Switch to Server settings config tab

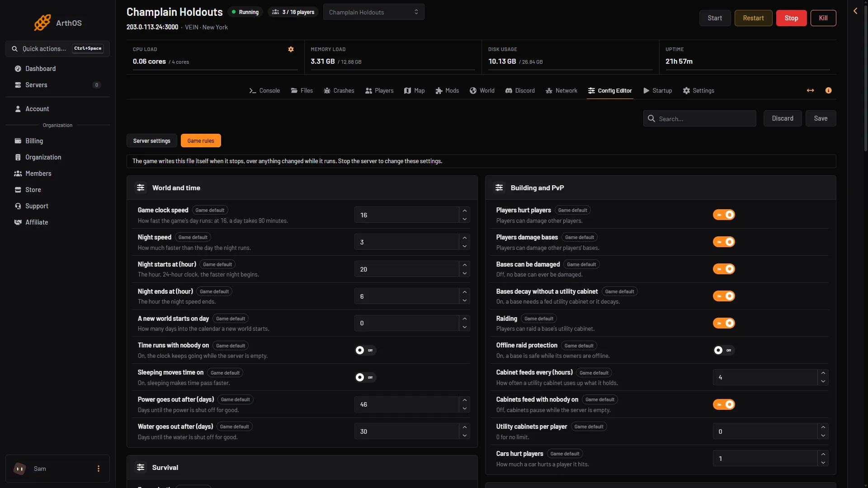click(152, 141)
